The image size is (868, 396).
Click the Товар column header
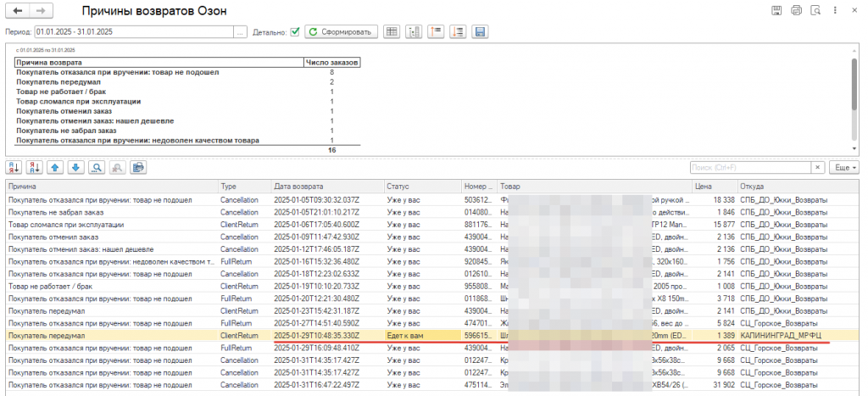pyautogui.click(x=594, y=187)
